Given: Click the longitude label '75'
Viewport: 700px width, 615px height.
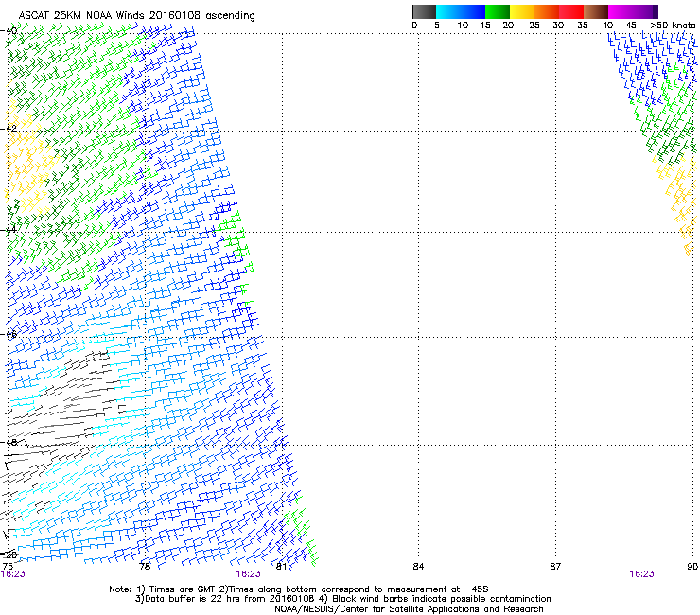Looking at the screenshot, I should point(8,567).
